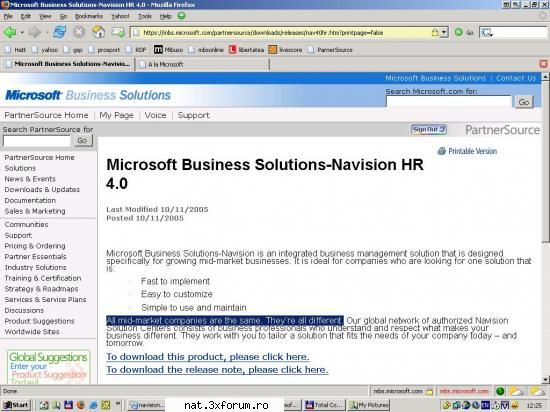Screen dimensions: 550x412
Task: Open the PartnerSource bookmark
Action: coord(330,50)
